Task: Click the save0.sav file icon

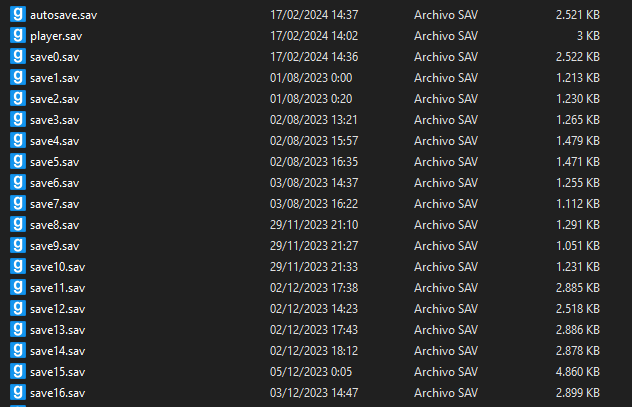Action: tap(18, 56)
